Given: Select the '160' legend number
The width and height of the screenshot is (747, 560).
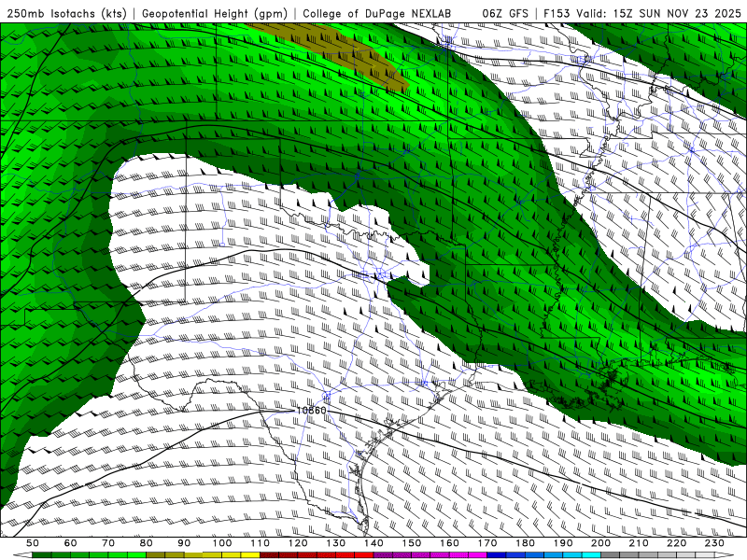Looking at the screenshot, I should pos(449,543).
